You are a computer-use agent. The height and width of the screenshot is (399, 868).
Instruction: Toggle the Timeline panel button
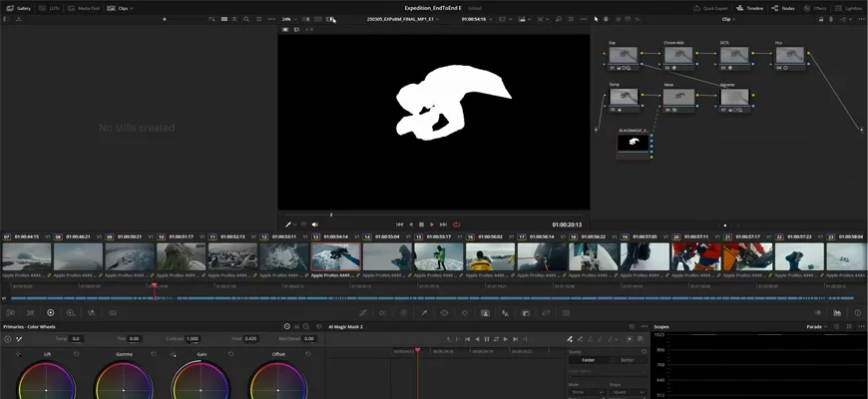750,8
